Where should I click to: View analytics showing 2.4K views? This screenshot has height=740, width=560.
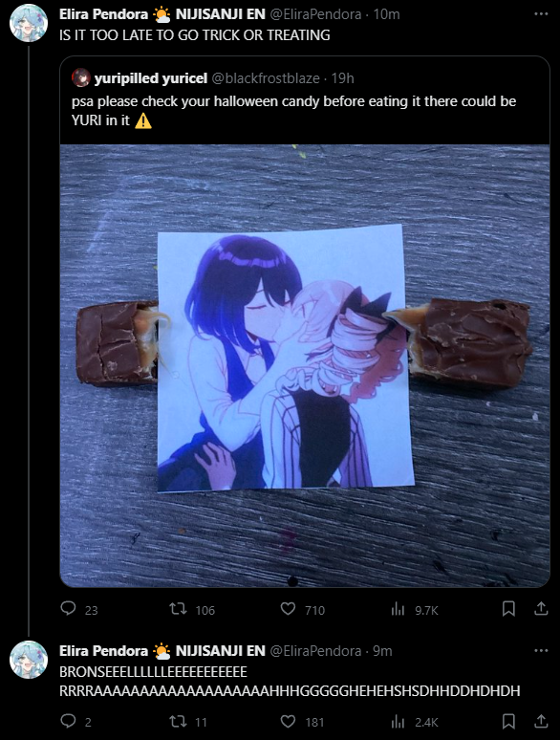[398, 722]
